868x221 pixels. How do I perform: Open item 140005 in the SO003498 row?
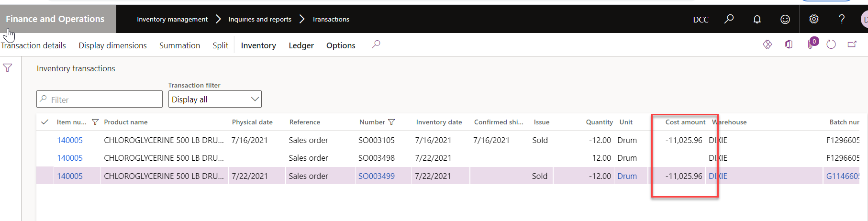70,158
